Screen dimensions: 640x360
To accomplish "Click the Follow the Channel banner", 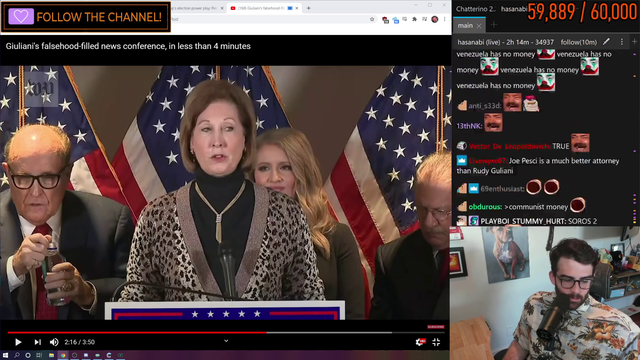I will coord(86,17).
